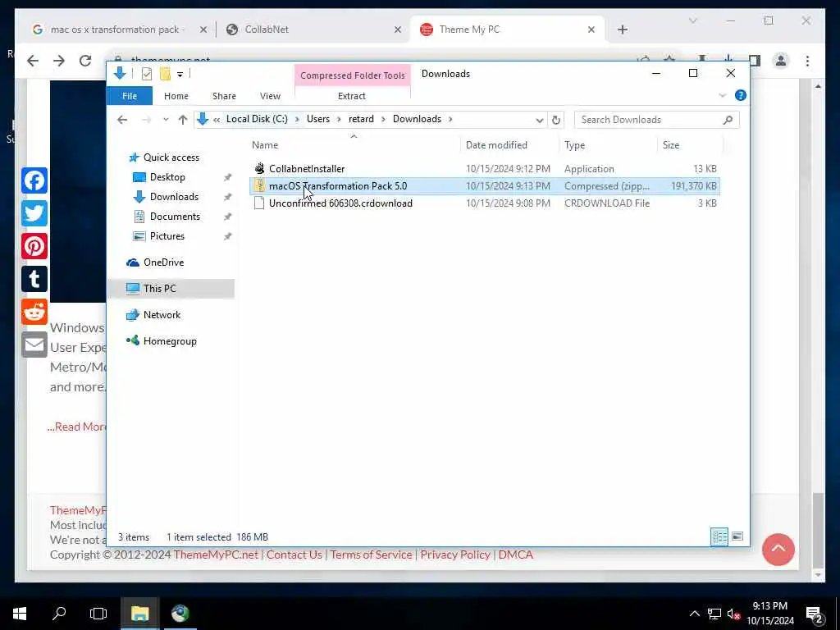The width and height of the screenshot is (840, 630).
Task: Select Pictures in Quick access
Action: (x=167, y=236)
